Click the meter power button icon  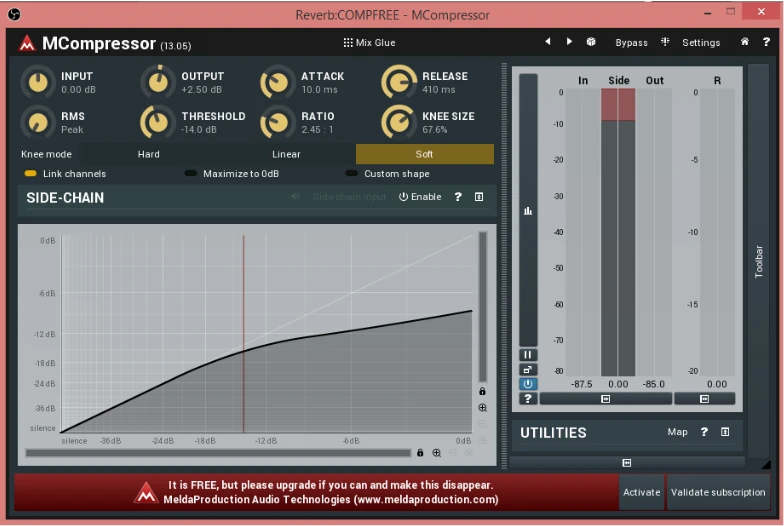(x=528, y=384)
